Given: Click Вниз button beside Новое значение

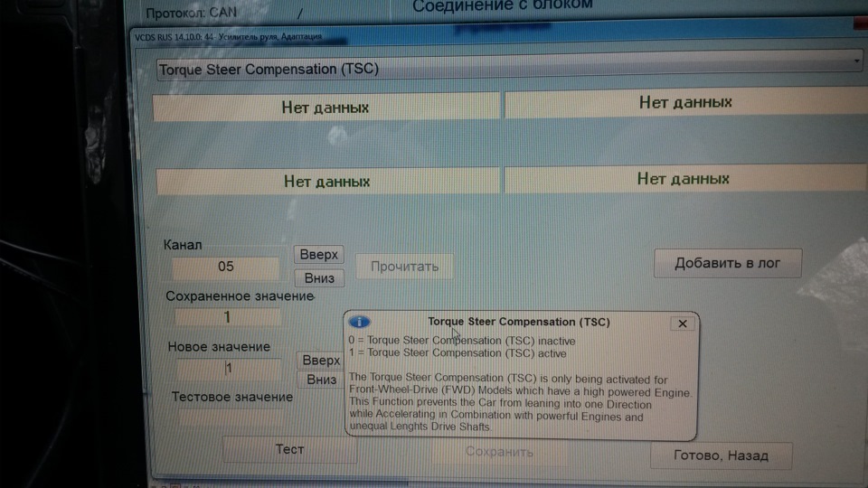Looking at the screenshot, I should pyautogui.click(x=321, y=380).
